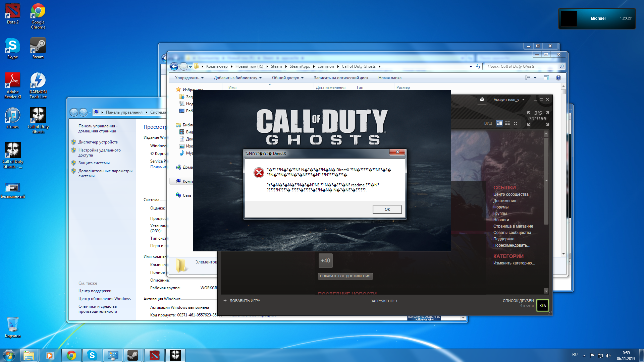
Task: Open Dota 2 from taskbar
Action: click(x=154, y=355)
